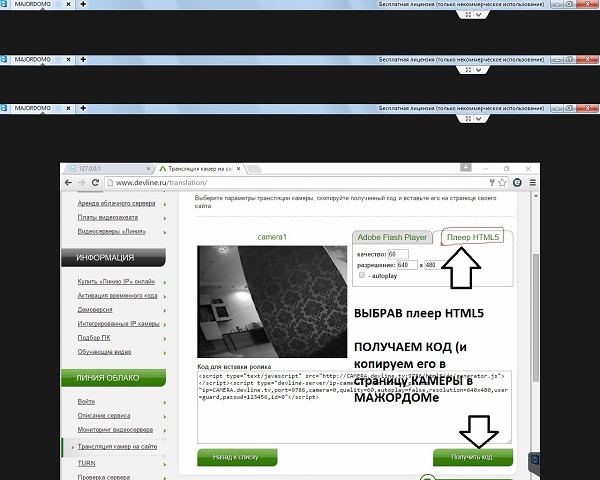Reload the devline.ru page
Image resolution: width=600 pixels, height=480 pixels.
point(95,183)
